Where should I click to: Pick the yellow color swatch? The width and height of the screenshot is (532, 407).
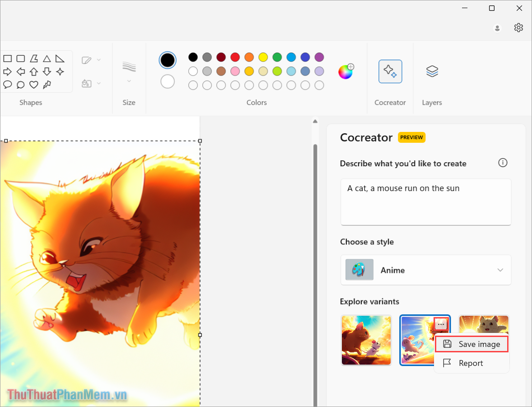(x=263, y=57)
